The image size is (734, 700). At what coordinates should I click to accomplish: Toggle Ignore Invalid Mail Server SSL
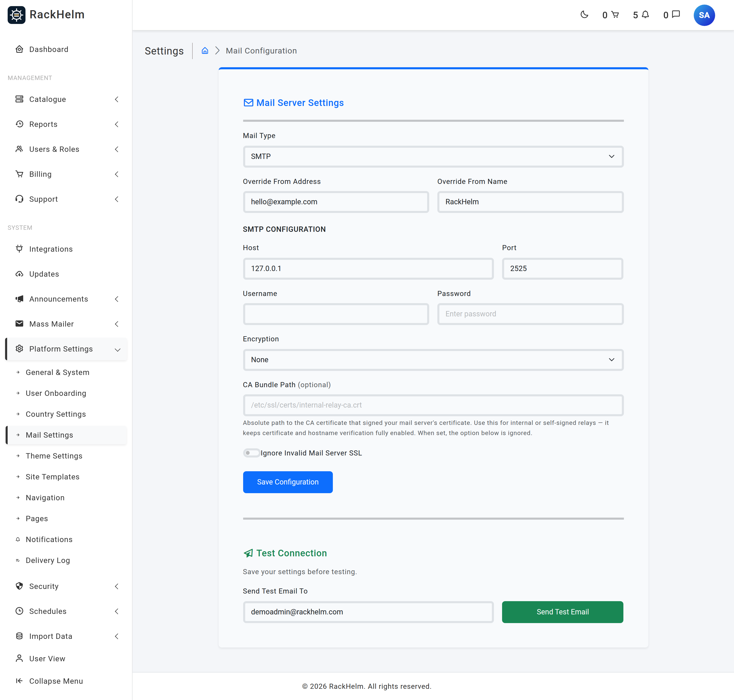pyautogui.click(x=252, y=453)
